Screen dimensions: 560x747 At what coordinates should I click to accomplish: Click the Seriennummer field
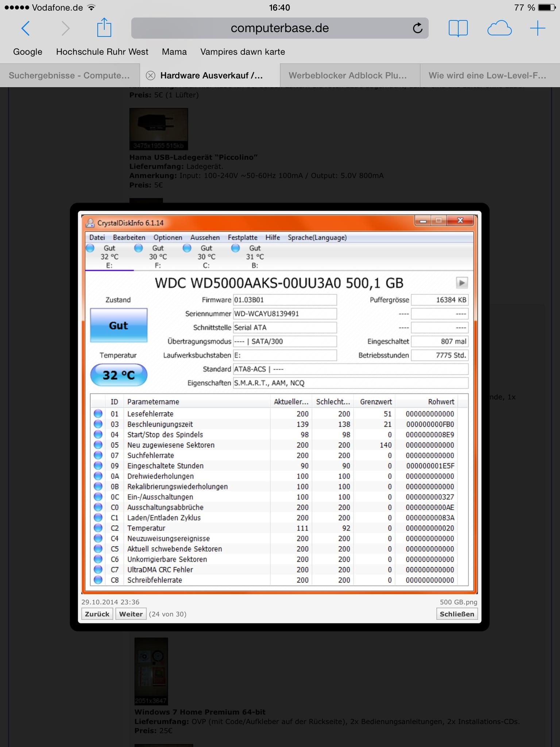pos(285,314)
